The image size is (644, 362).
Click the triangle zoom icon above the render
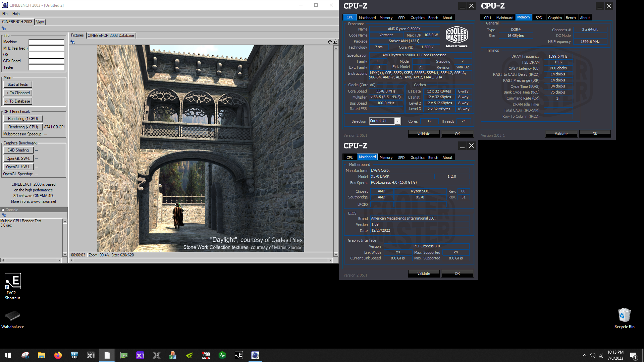click(x=335, y=42)
